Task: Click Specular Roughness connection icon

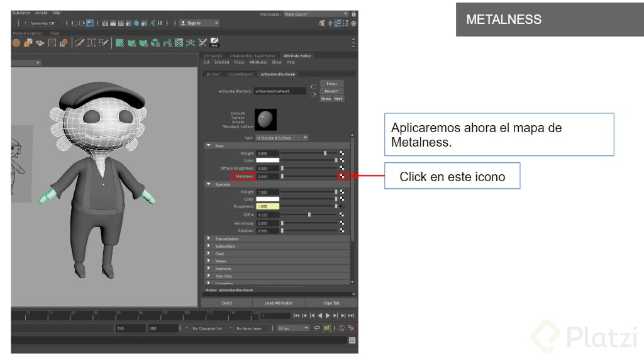Action: 341,206
